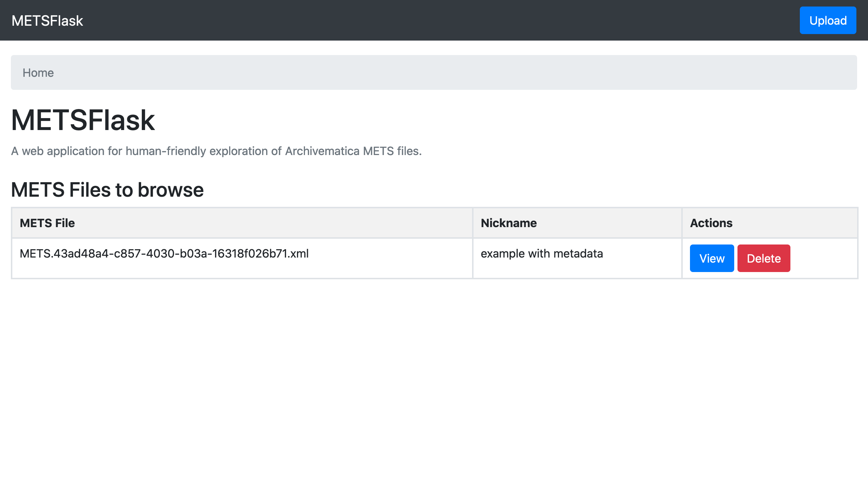Click the Actions column header
The image size is (868, 489).
[x=711, y=223]
